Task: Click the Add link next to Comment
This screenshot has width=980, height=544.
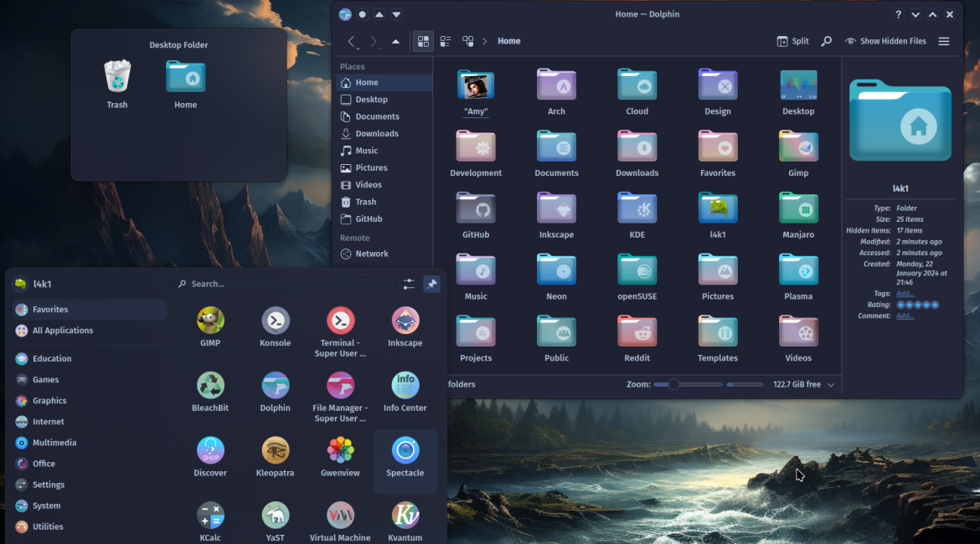Action: click(x=905, y=316)
